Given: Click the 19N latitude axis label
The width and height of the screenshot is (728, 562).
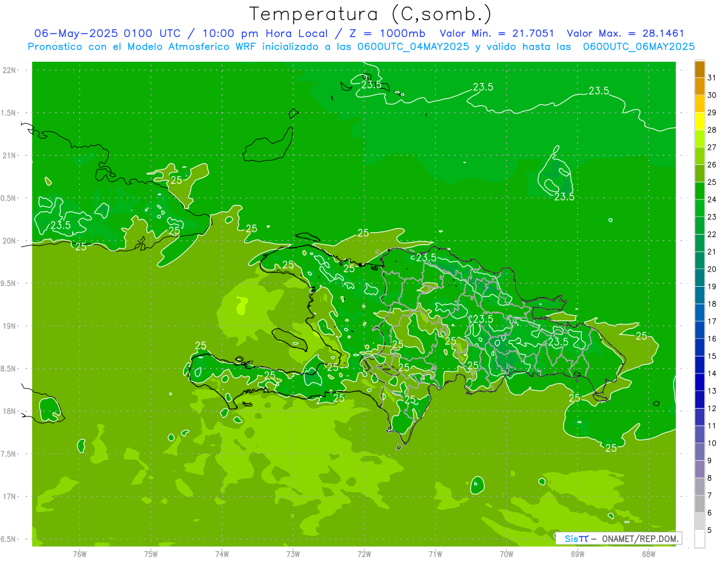Looking at the screenshot, I should click(x=9, y=326).
